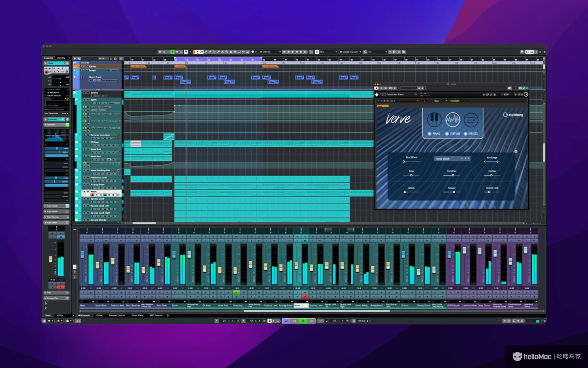This screenshot has height=368, width=588.
Task: Click the Steinberg logo in Verve plugin
Action: [513, 115]
